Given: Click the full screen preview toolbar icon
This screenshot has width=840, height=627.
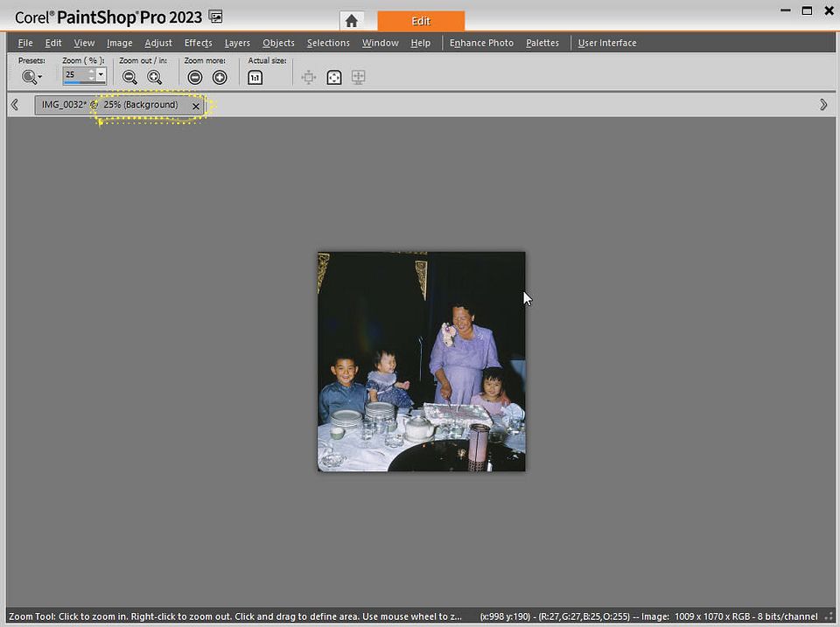Looking at the screenshot, I should (x=334, y=77).
